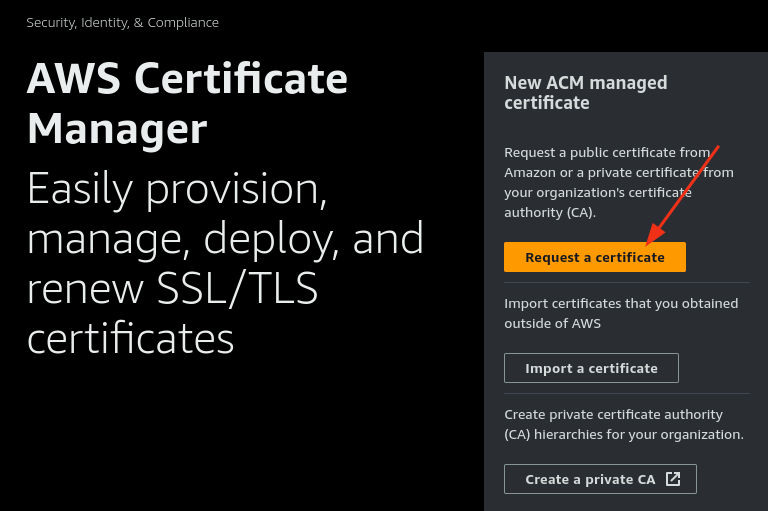Click the red annotation arrow's tip
This screenshot has height=511, width=768.
(650, 243)
